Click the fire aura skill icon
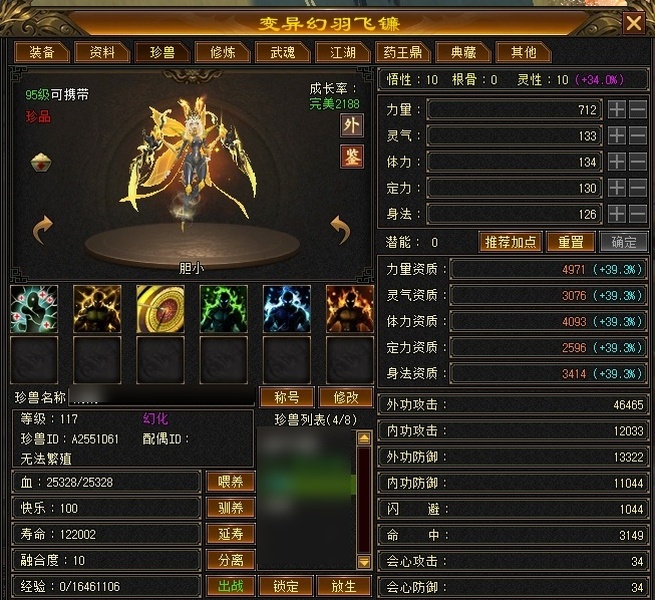Image resolution: width=655 pixels, height=600 pixels. tap(350, 309)
